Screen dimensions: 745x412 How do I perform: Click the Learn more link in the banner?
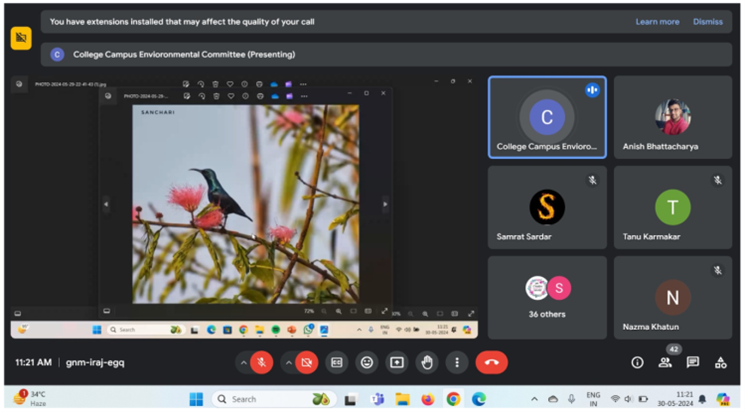click(x=657, y=22)
